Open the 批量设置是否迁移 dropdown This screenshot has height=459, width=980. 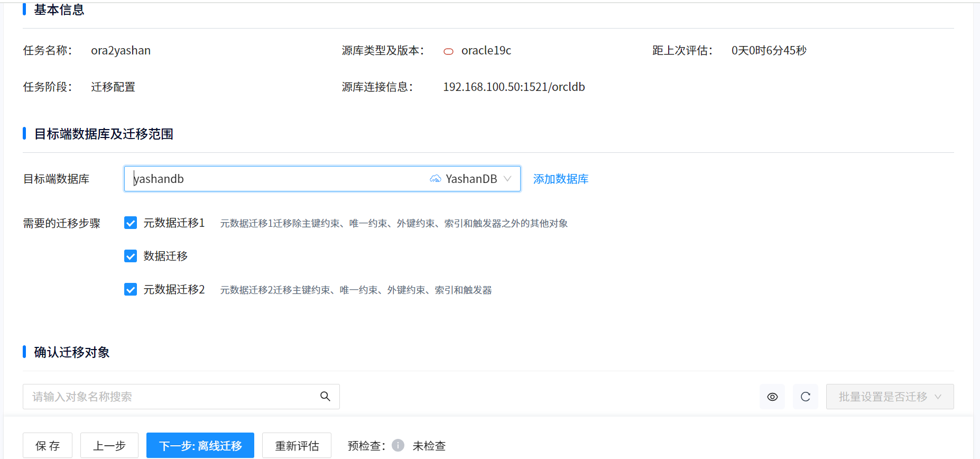890,397
